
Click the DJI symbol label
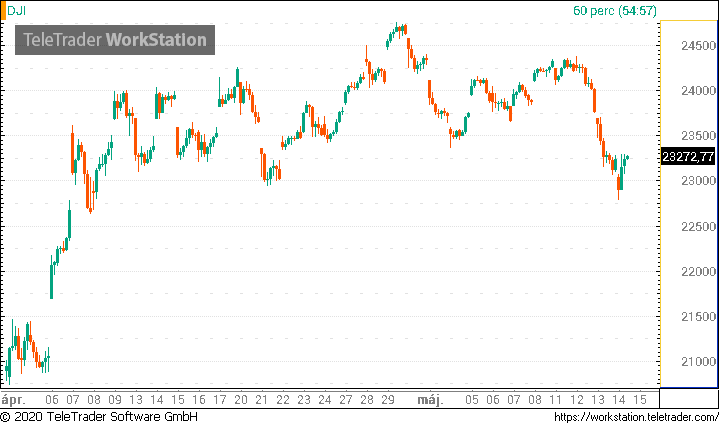(x=17, y=11)
